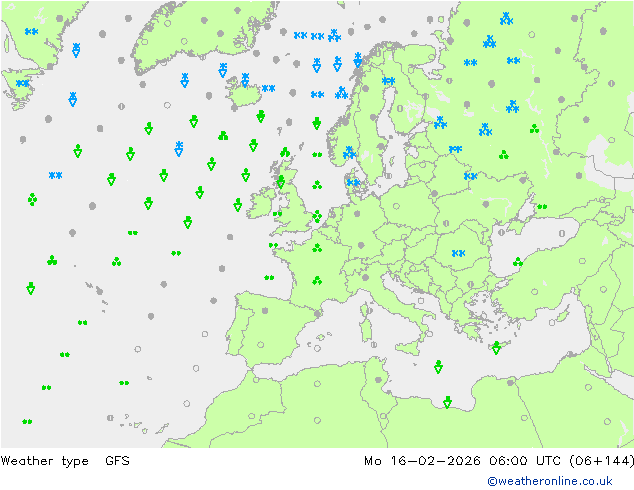634x490 pixels.
Task: Select the drizzle symbol off Brittany's coast
Action: tap(273, 245)
